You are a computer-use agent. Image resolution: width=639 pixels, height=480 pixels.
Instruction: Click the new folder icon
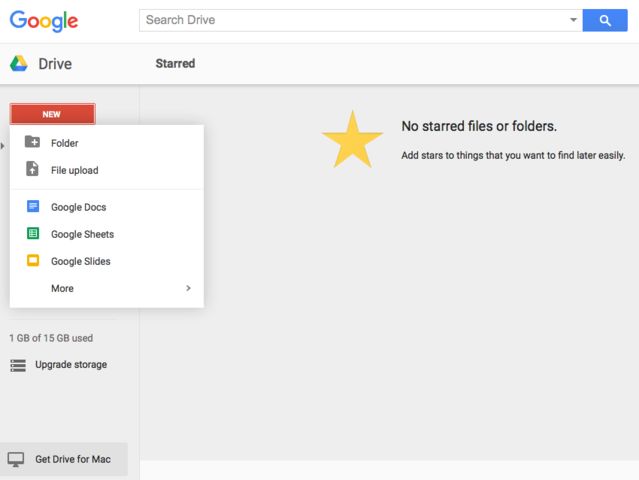click(32, 142)
